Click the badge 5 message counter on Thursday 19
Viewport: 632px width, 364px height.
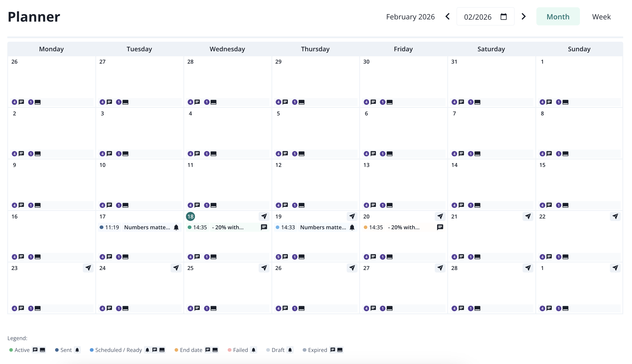pyautogui.click(x=278, y=257)
